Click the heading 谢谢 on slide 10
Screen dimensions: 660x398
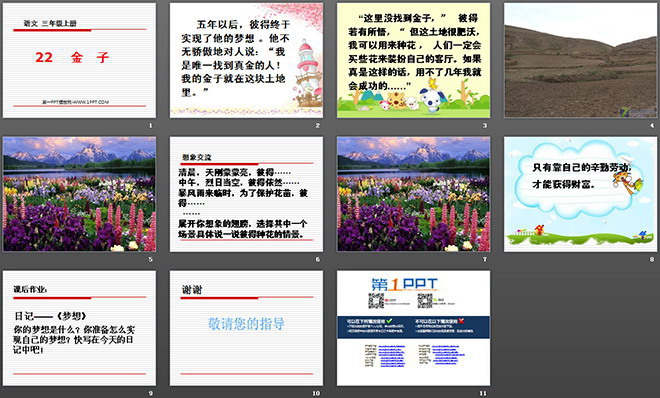point(192,289)
